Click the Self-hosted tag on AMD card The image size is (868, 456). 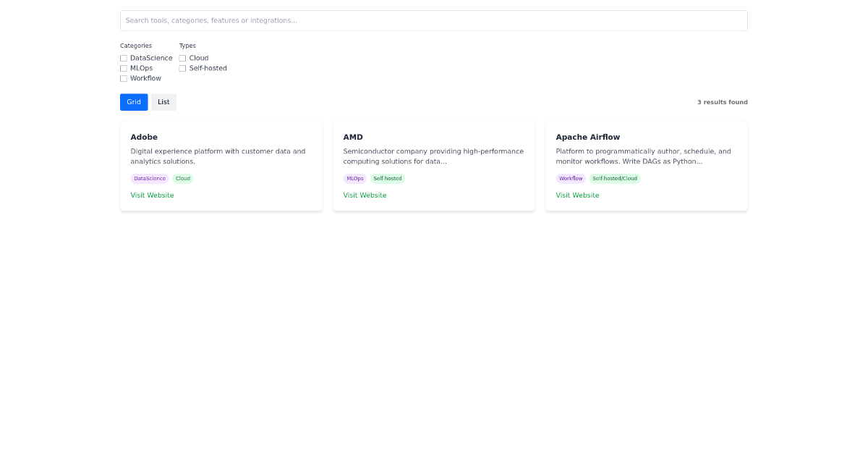388,178
